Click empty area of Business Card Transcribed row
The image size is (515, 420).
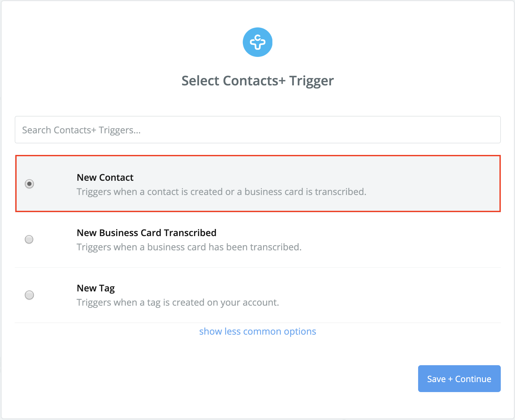(x=395, y=240)
